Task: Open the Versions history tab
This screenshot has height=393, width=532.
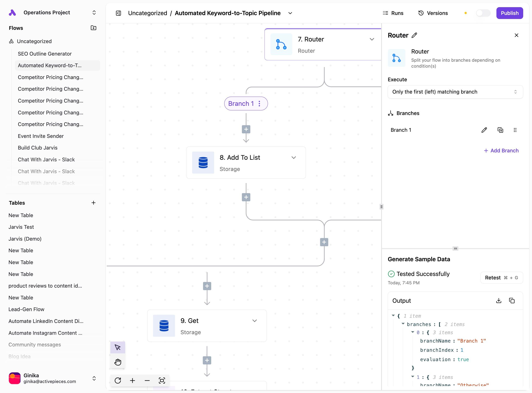Action: pyautogui.click(x=433, y=13)
